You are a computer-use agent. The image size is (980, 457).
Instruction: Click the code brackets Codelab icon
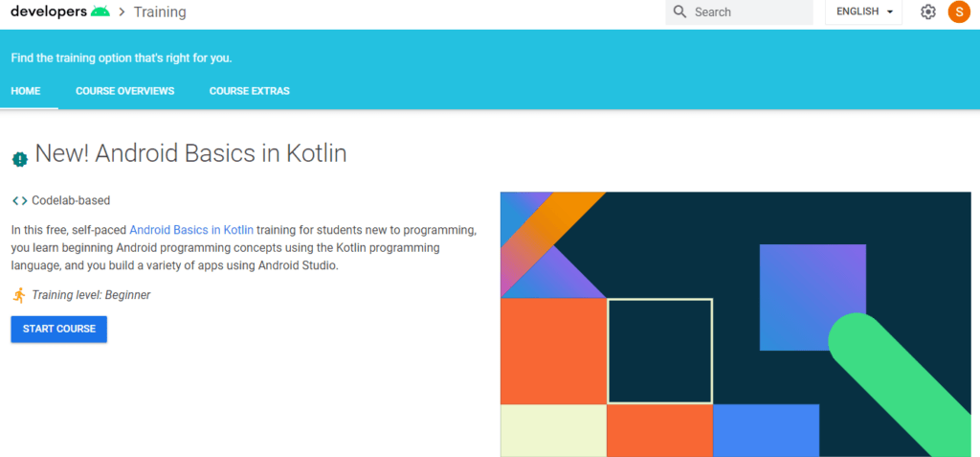(x=19, y=201)
